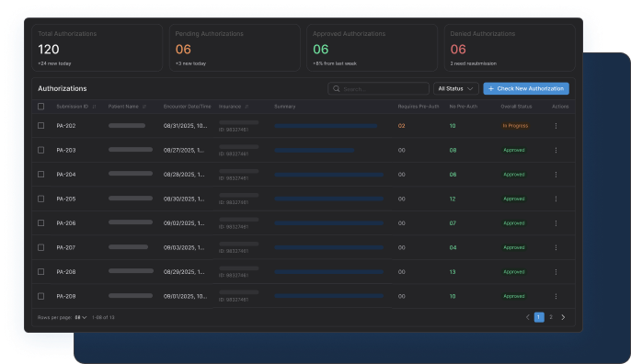Click No Pre-Auth value 12

pyautogui.click(x=453, y=199)
